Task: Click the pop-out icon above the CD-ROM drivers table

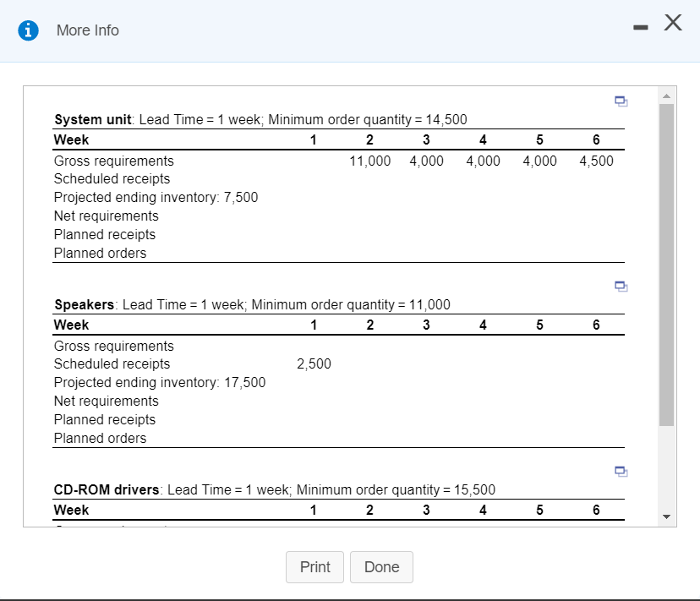Action: point(621,471)
